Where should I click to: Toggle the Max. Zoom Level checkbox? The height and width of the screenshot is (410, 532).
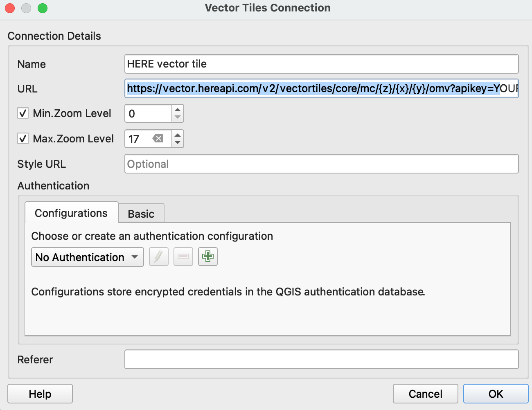(x=23, y=139)
